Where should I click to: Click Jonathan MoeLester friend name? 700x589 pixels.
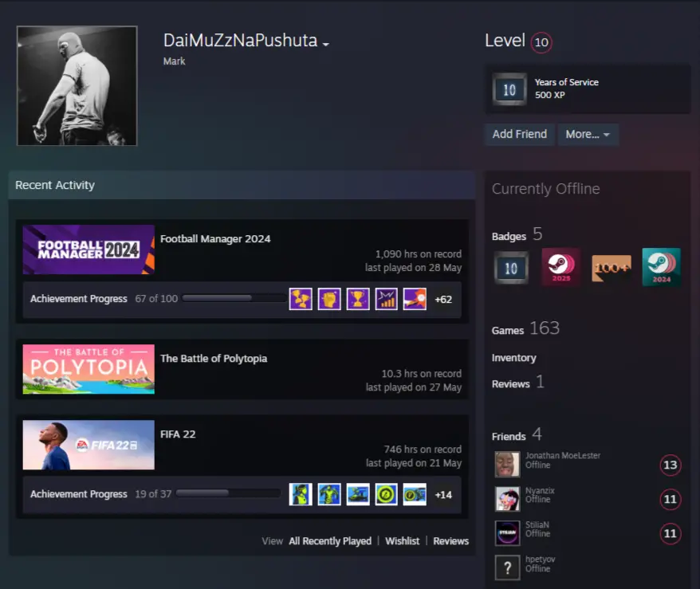[563, 456]
